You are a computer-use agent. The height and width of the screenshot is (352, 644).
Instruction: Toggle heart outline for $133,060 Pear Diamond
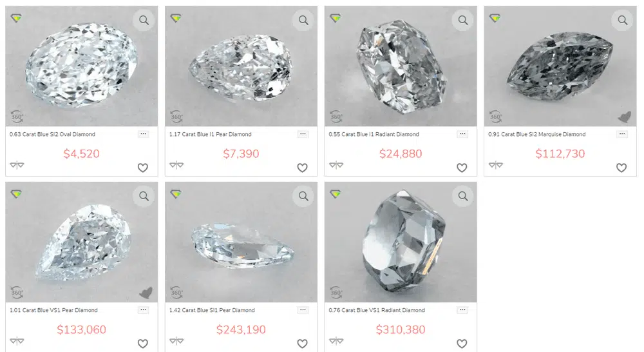tap(143, 344)
